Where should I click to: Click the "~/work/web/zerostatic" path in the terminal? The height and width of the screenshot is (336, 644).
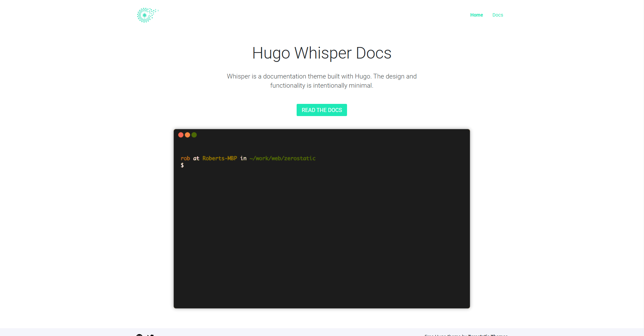(x=282, y=158)
